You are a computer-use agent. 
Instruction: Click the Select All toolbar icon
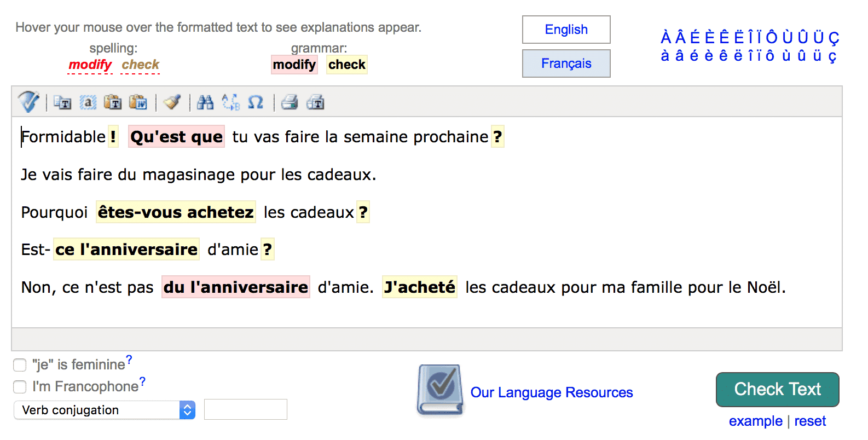tap(88, 102)
